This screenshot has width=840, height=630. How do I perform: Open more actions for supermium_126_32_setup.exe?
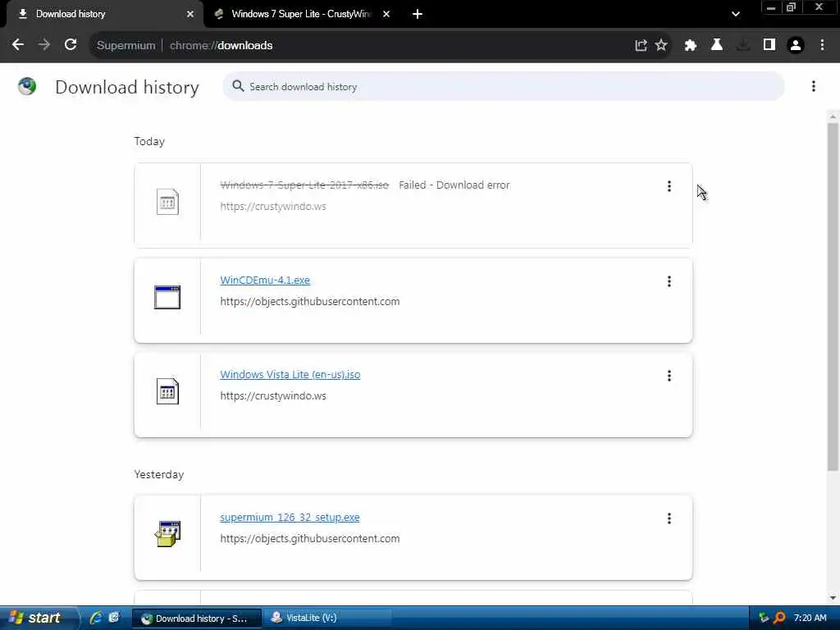coord(669,518)
